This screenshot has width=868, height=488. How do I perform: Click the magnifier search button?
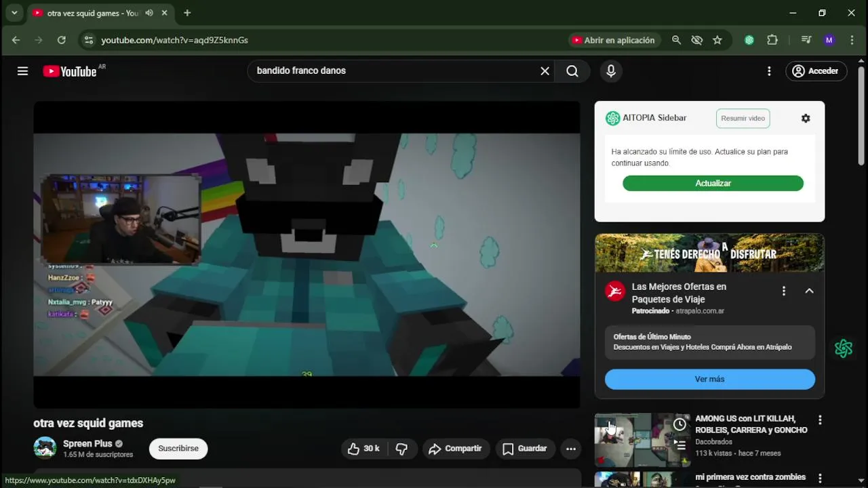572,71
